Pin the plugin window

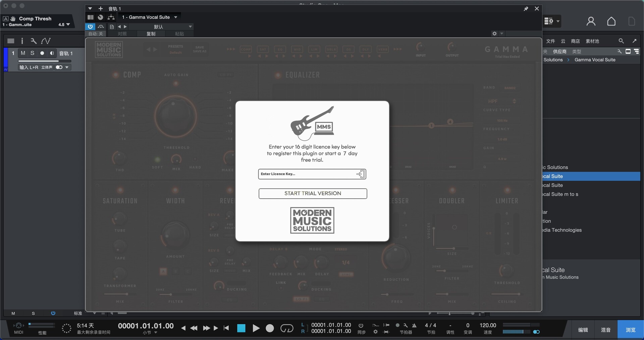[526, 9]
